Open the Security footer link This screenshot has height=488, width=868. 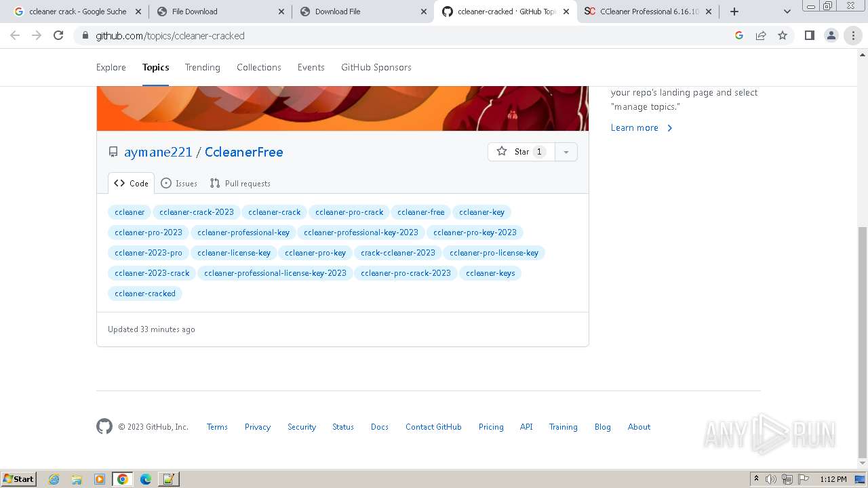coord(302,427)
